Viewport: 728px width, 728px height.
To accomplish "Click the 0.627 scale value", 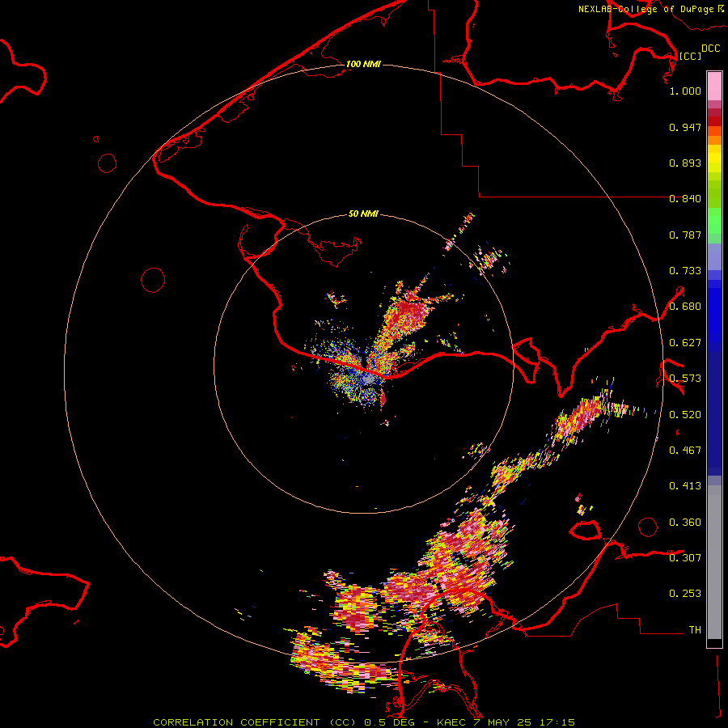I will 685,343.
